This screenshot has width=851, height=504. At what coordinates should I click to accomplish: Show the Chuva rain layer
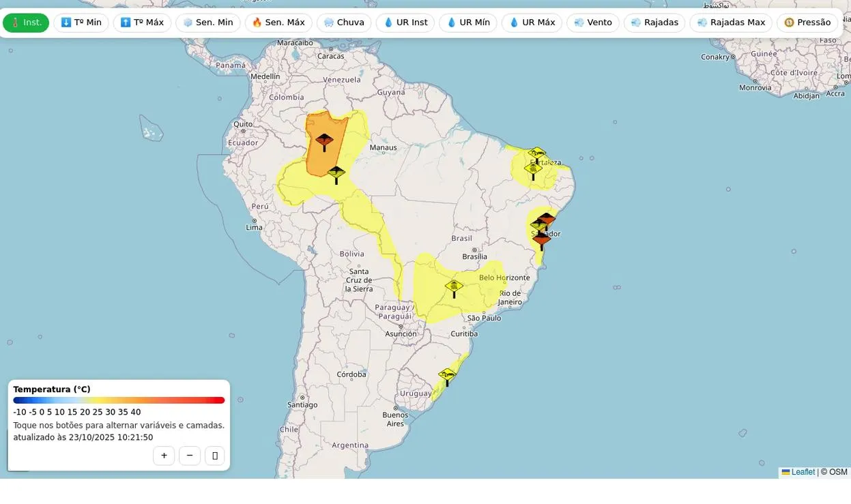(x=344, y=23)
